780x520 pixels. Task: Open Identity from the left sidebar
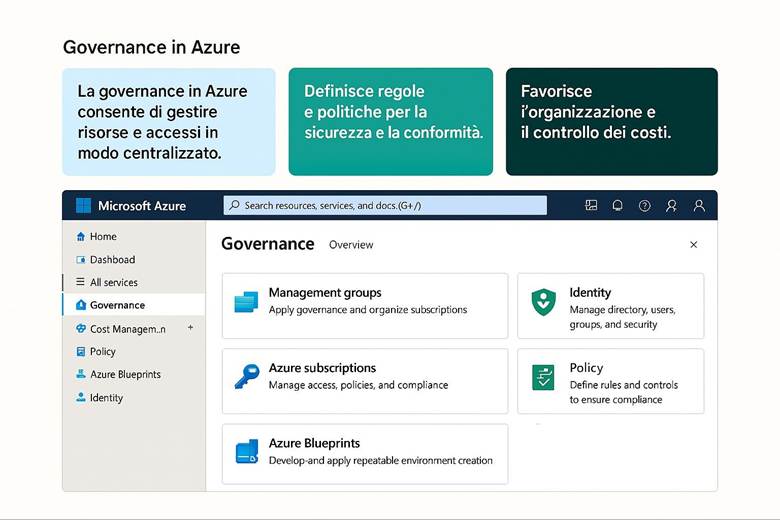(x=106, y=398)
